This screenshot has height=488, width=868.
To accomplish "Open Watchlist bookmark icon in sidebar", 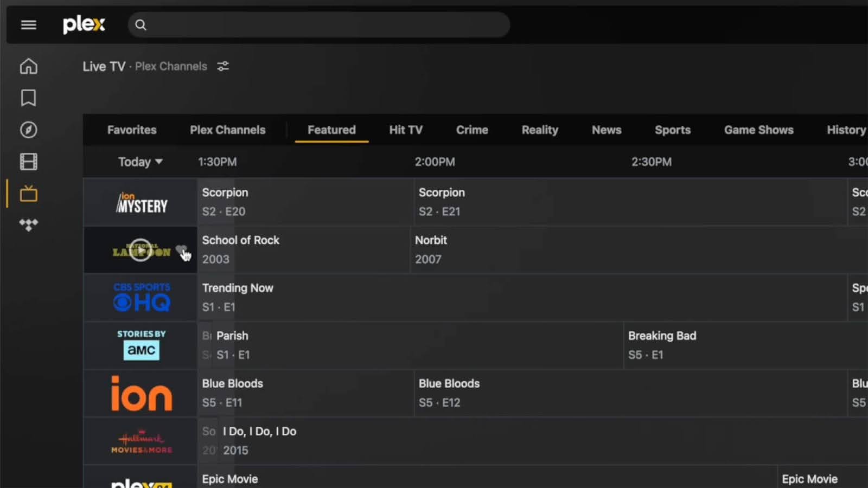I will 28,98.
